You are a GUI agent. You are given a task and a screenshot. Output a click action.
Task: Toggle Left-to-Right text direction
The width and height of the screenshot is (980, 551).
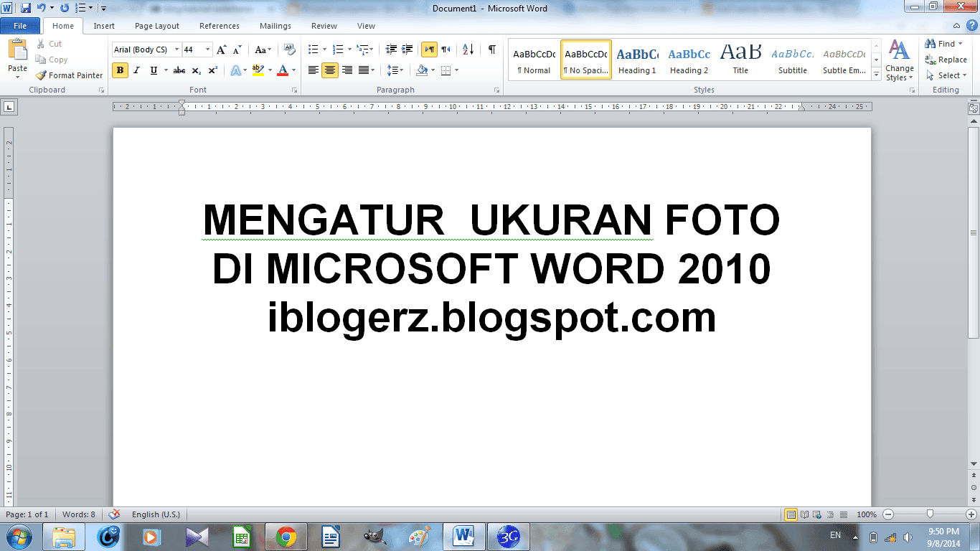coord(429,50)
